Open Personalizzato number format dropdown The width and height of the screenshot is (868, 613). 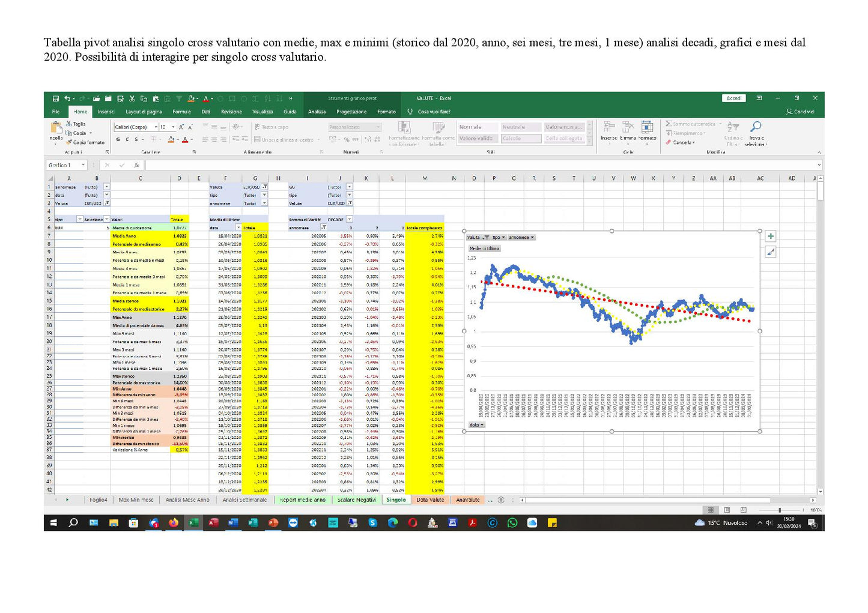click(378, 127)
